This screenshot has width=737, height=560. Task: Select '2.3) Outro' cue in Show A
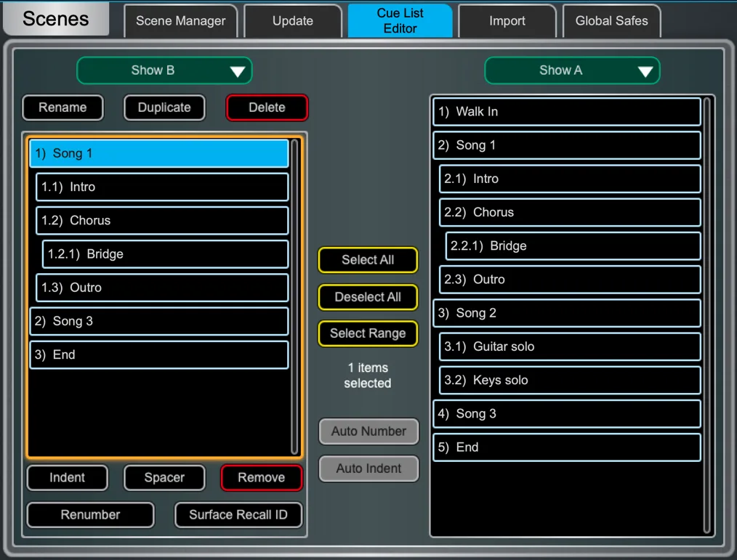pos(570,280)
